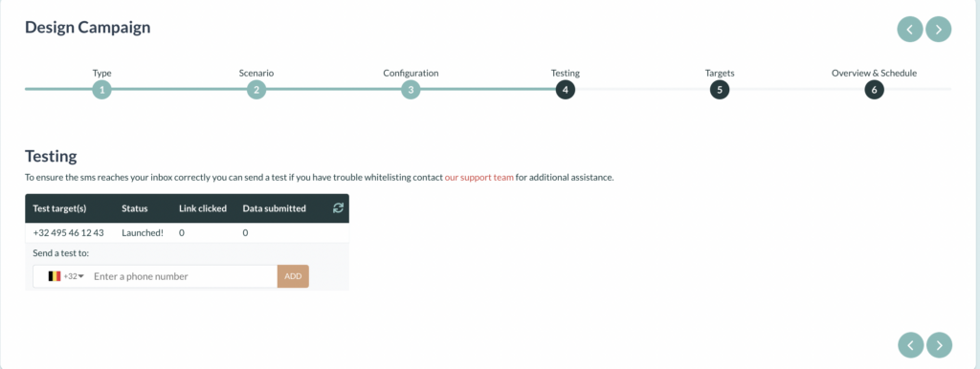The image size is (980, 369).
Task: Select step 4 Testing circle
Action: click(x=565, y=90)
